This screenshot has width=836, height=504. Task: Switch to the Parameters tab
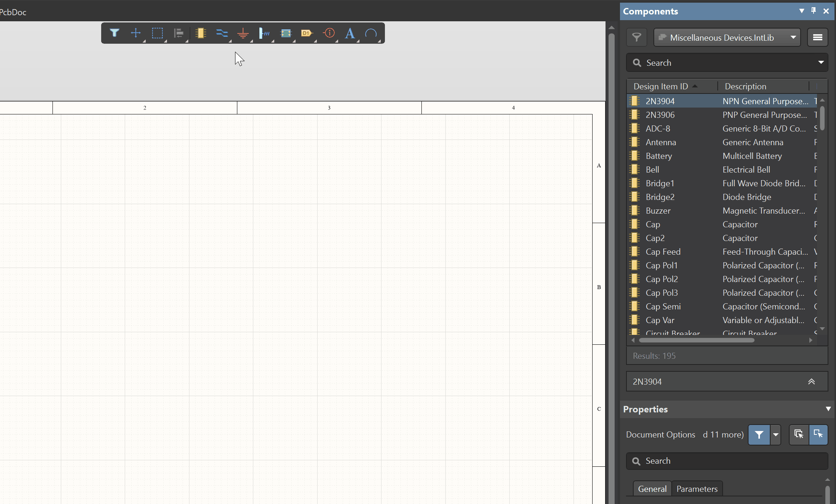pyautogui.click(x=697, y=489)
